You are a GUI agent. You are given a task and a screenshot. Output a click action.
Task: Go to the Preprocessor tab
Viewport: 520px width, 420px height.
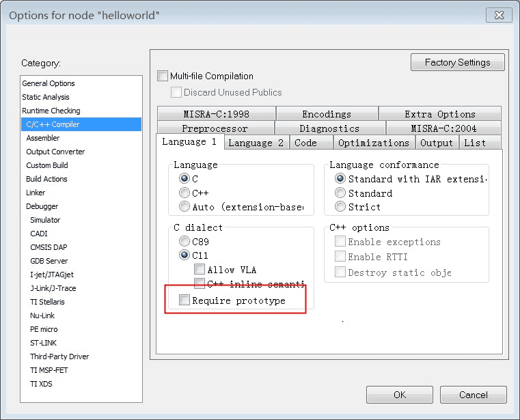click(215, 128)
